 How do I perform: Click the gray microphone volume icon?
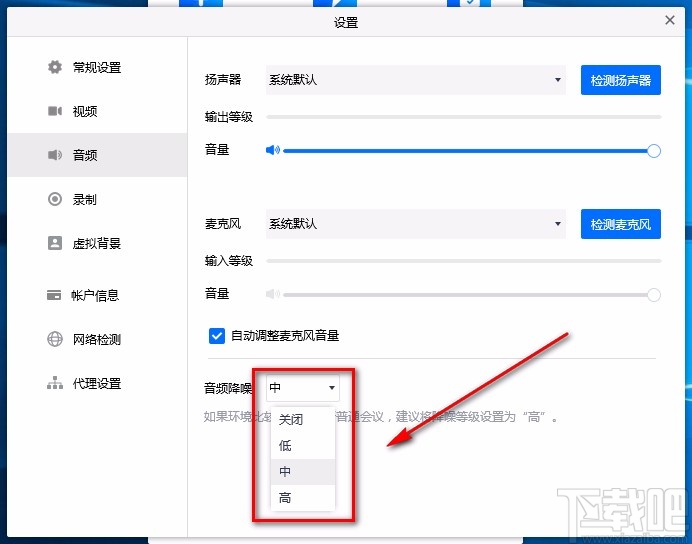click(273, 294)
